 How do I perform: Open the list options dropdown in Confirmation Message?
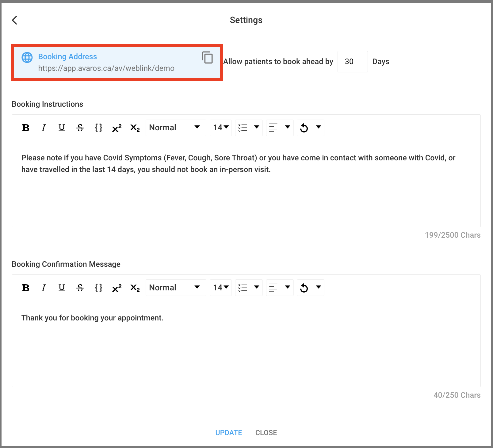click(x=249, y=288)
